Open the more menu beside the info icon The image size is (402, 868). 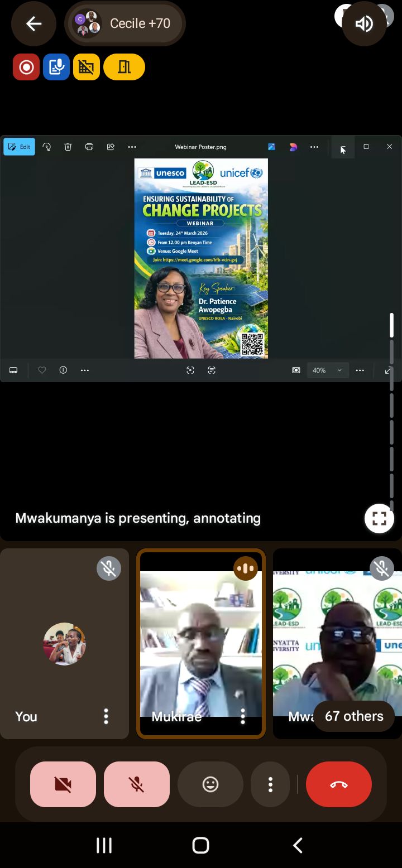click(x=85, y=370)
